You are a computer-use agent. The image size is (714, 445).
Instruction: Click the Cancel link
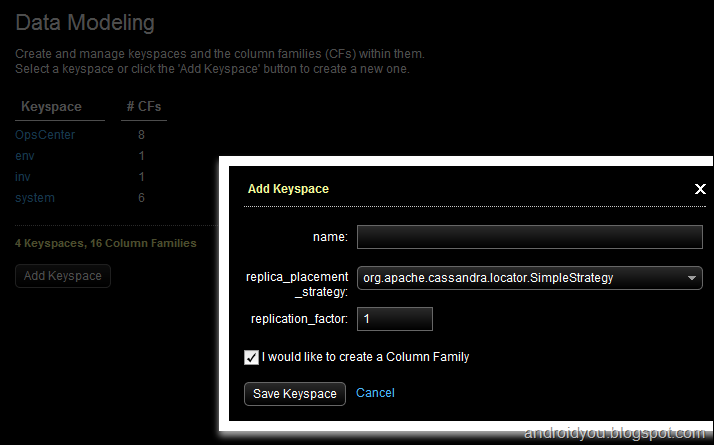click(x=375, y=393)
